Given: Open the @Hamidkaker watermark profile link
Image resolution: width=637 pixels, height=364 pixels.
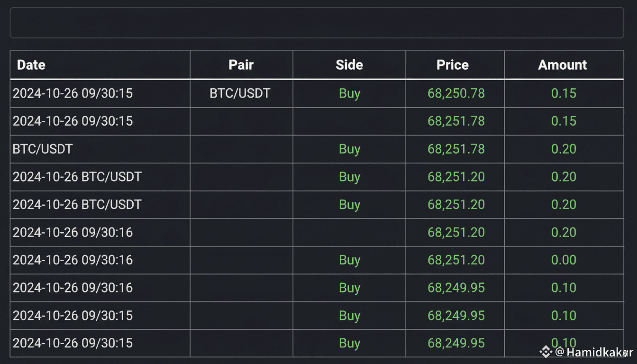Looking at the screenshot, I should pos(593,352).
